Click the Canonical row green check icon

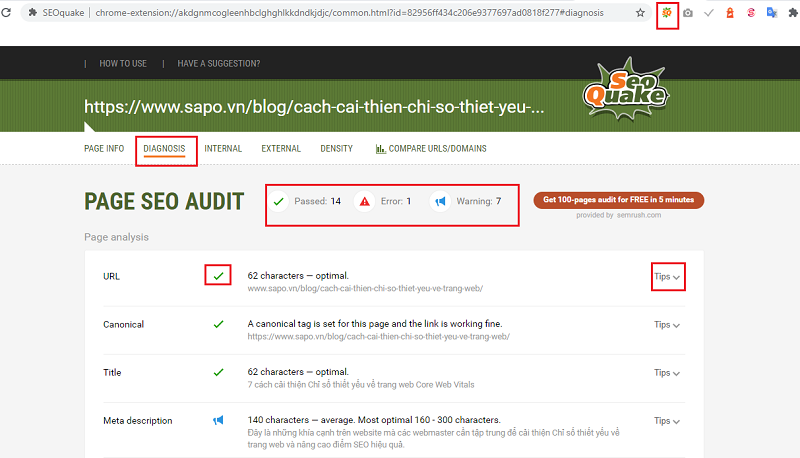click(x=218, y=324)
